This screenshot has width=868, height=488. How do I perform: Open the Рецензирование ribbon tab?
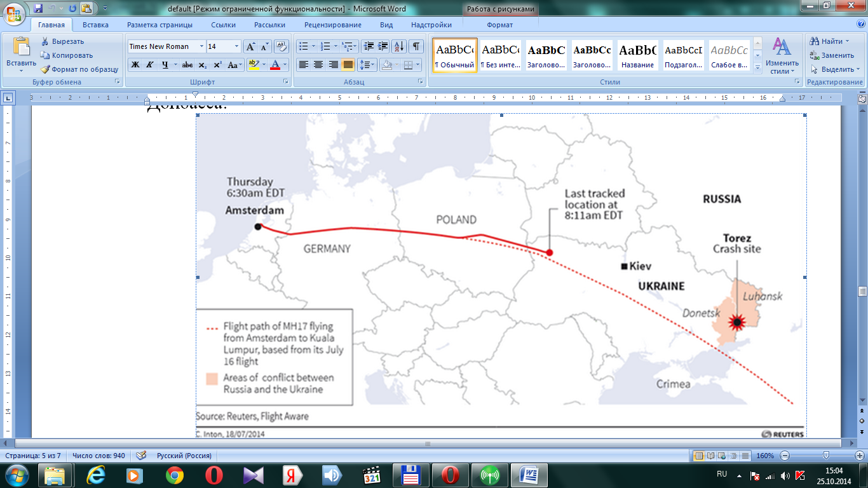[x=332, y=25]
